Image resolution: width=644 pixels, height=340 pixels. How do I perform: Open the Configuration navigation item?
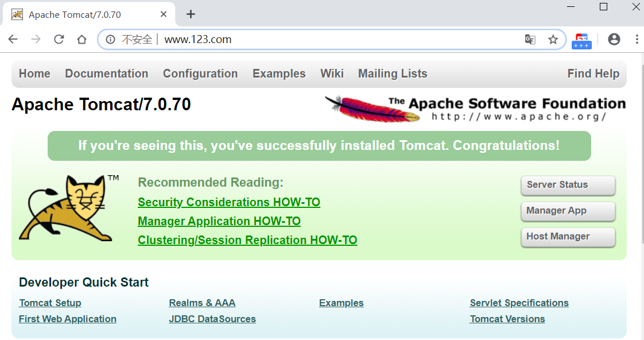[x=200, y=74]
